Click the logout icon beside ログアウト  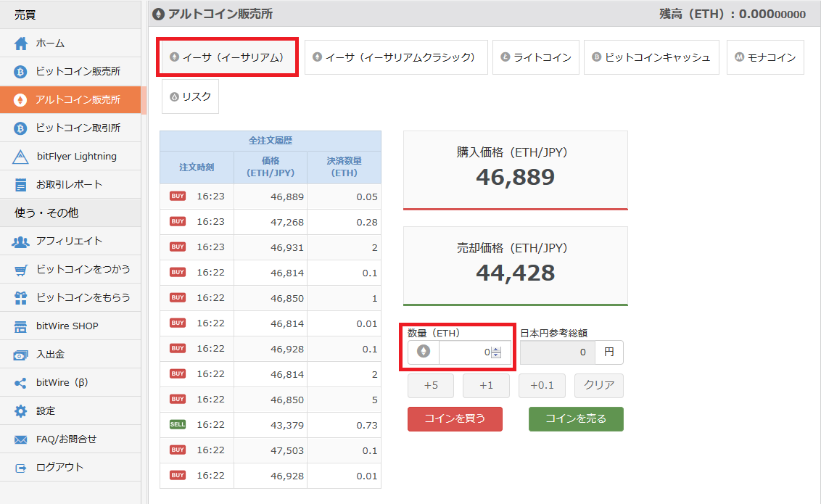coord(20,468)
